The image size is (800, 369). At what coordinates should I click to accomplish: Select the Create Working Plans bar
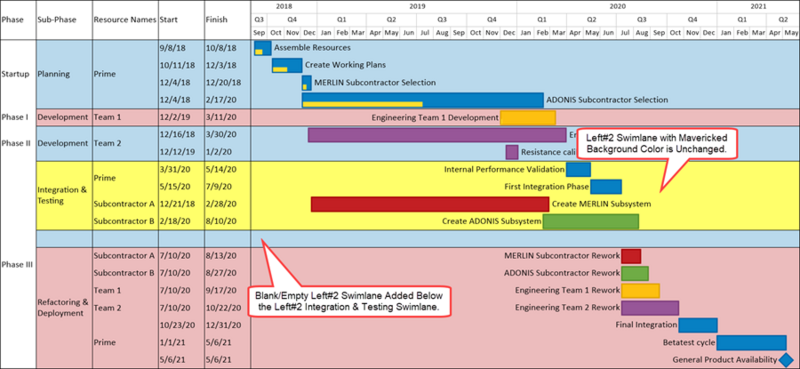(x=287, y=65)
